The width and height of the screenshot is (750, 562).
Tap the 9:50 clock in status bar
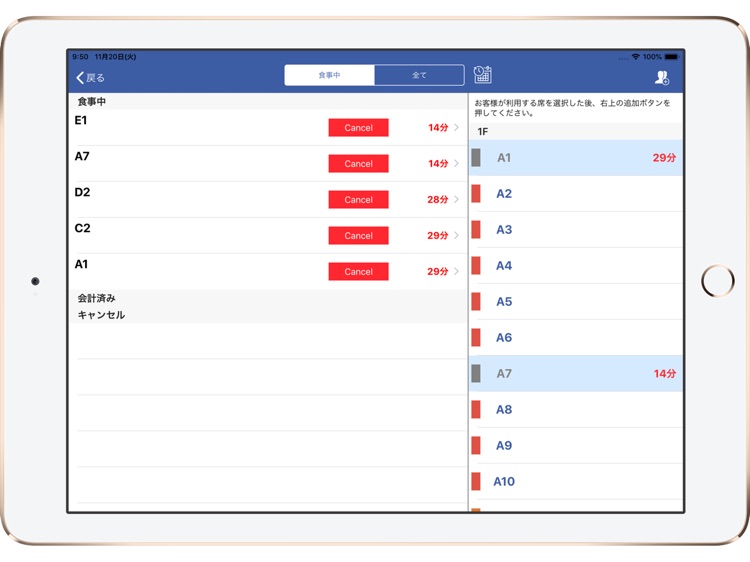pos(80,56)
